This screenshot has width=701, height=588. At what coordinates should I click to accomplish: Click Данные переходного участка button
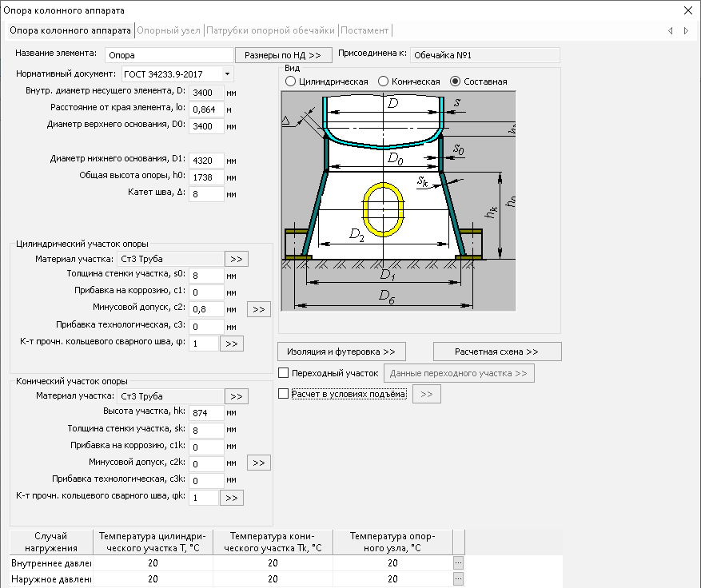459,373
